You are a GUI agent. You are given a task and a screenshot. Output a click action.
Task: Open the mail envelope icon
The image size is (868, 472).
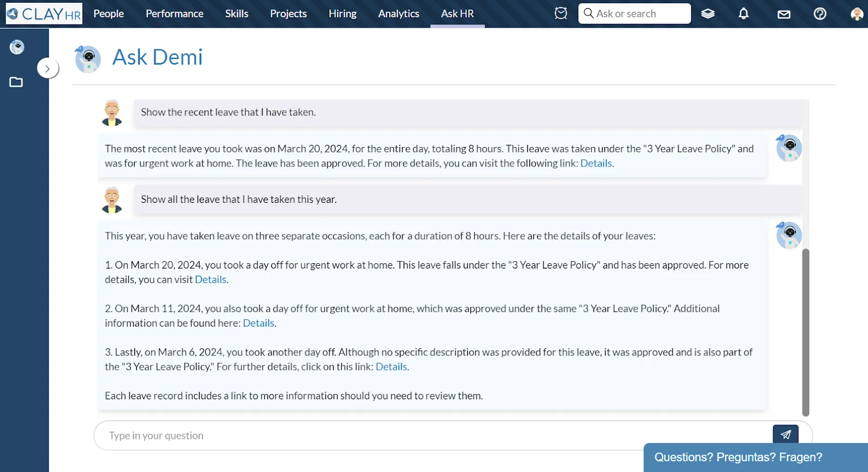[x=784, y=14]
